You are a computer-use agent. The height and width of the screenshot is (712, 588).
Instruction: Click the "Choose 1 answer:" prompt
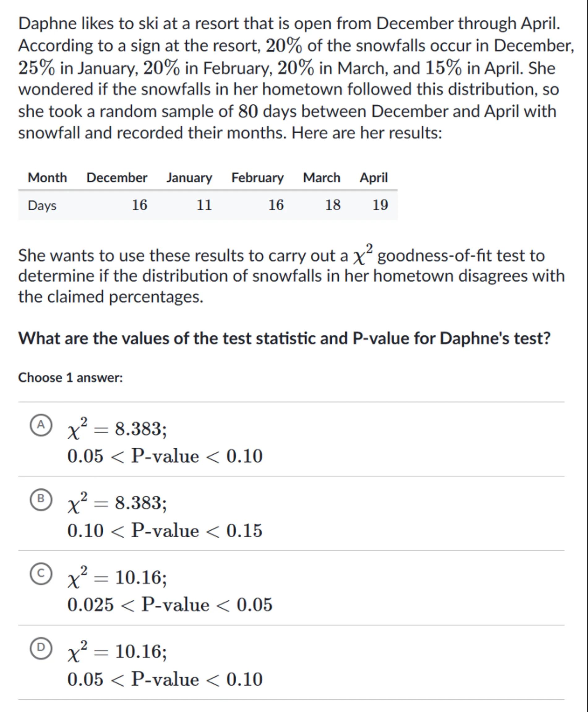pyautogui.click(x=71, y=377)
